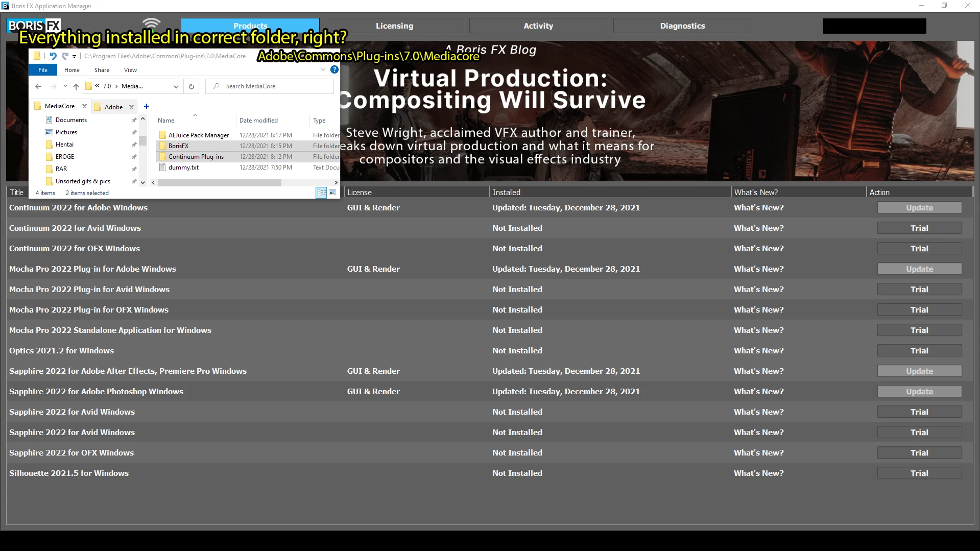Switch to the Adobe Explorer tab

tap(113, 107)
